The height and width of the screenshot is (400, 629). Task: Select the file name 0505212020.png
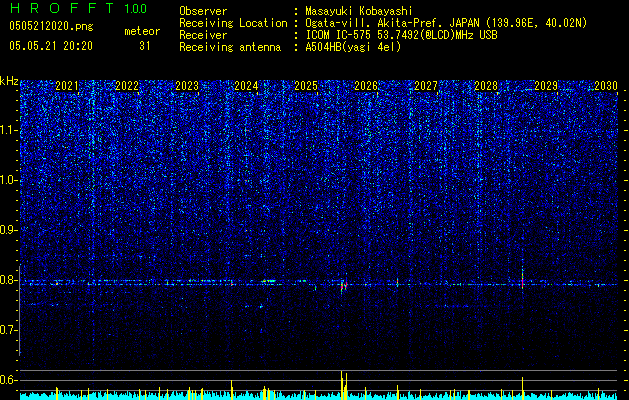[x=51, y=26]
